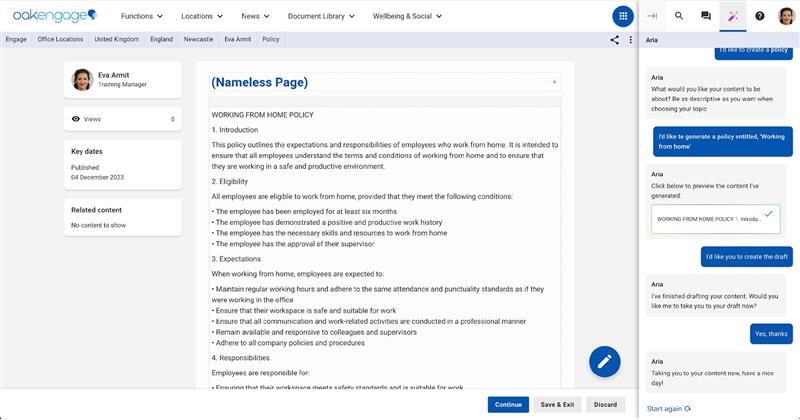Expand the Document Library menu

tap(321, 16)
